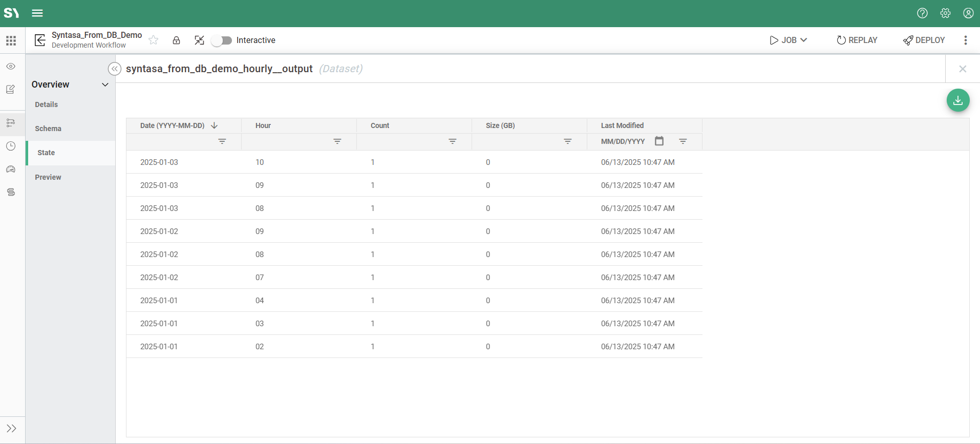Switch to the Schema tab
980x444 pixels.
point(48,129)
